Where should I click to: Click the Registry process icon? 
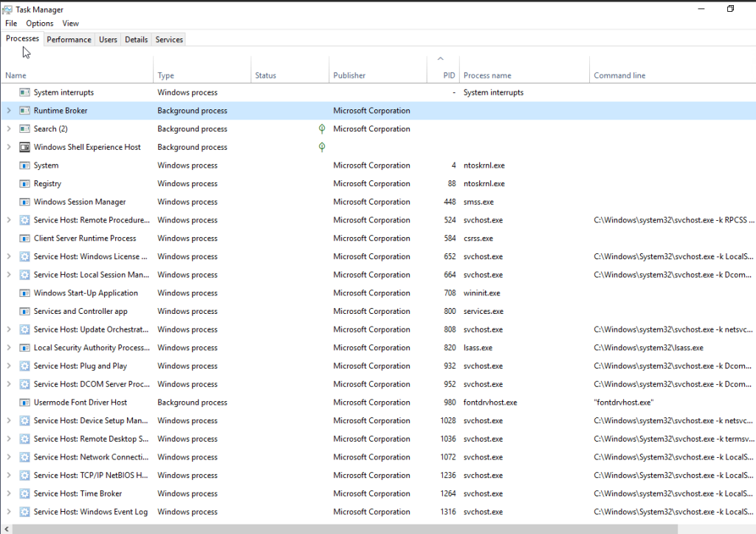click(24, 184)
